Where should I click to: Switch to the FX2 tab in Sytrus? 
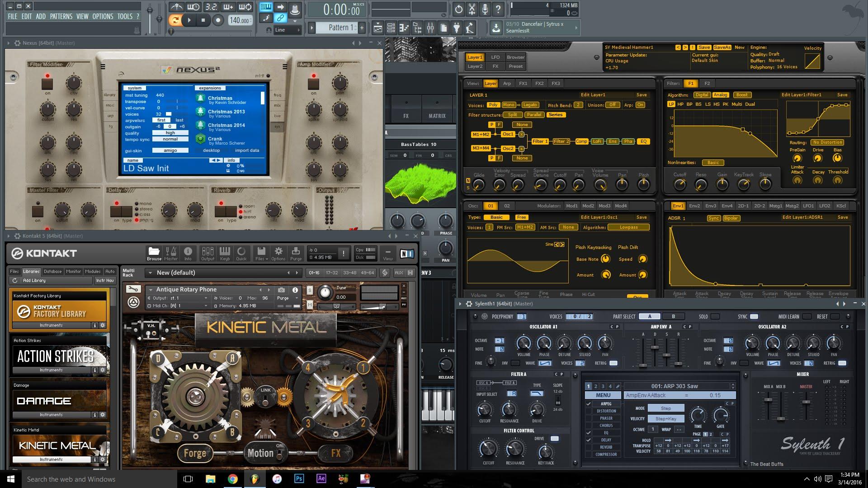(539, 83)
